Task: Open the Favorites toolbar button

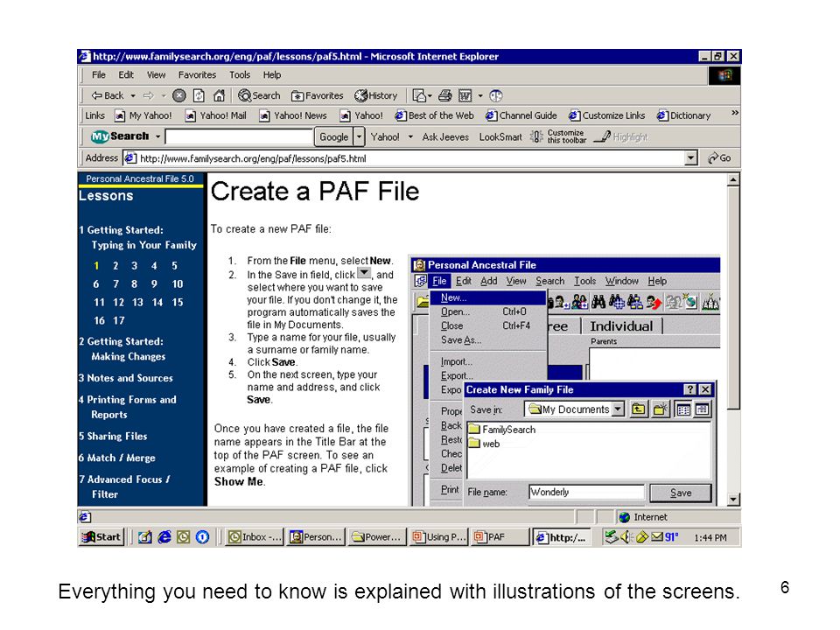Action: point(317,96)
